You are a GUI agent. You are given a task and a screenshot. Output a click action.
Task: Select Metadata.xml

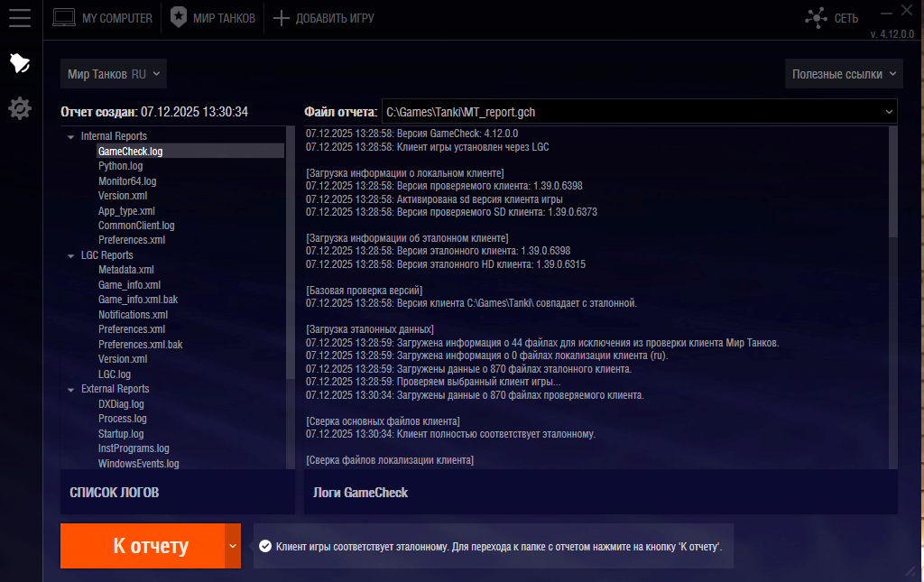click(x=126, y=270)
